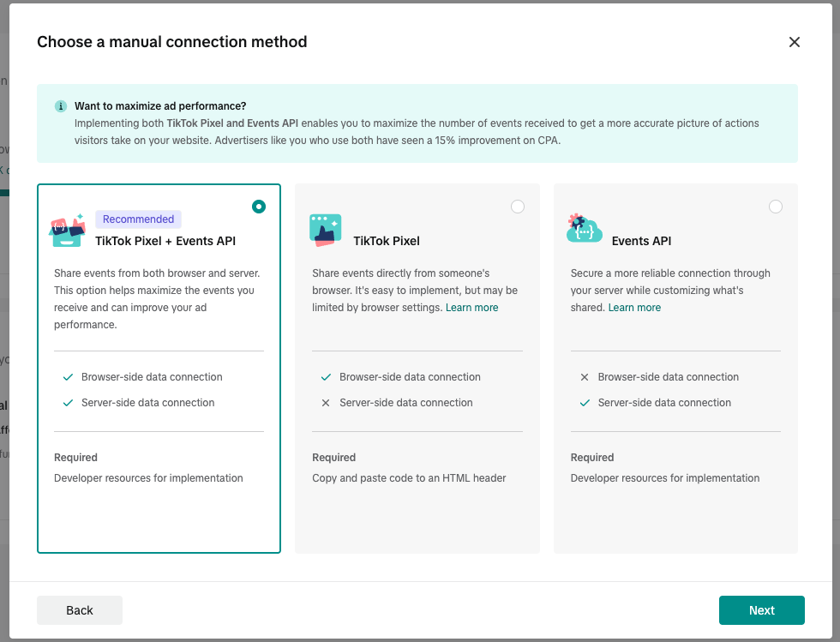Viewport: 840px width, 642px height.
Task: Close the manual connection method dialog
Action: point(794,42)
